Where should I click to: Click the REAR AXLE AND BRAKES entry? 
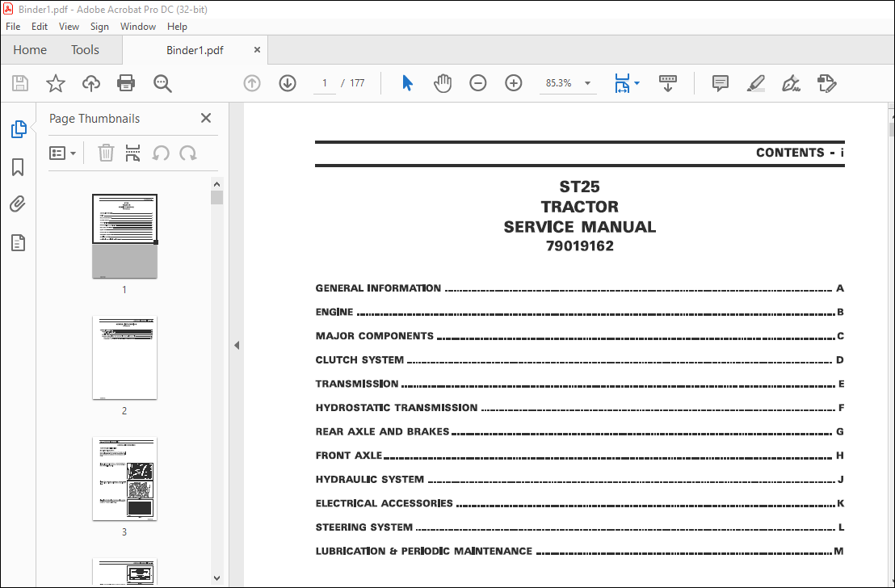[579, 431]
